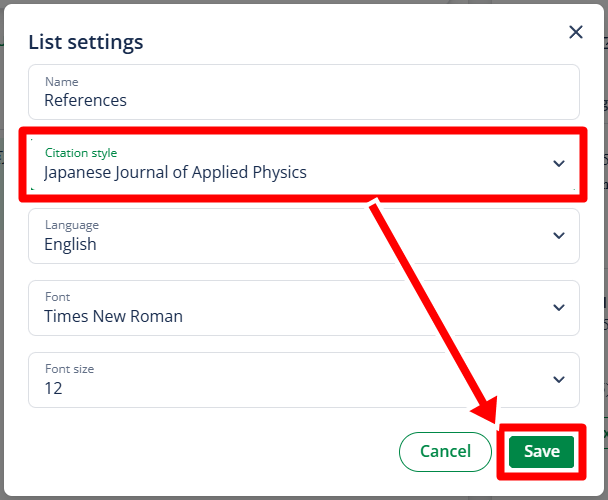Save the list settings
Screen dimensions: 608x500
pos(541,452)
